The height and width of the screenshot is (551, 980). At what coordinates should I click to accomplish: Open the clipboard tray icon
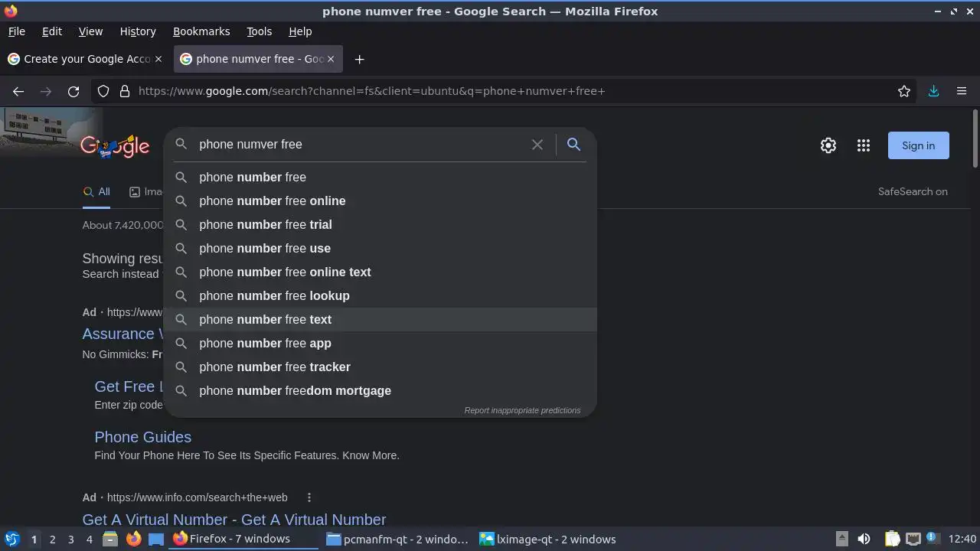click(x=892, y=539)
